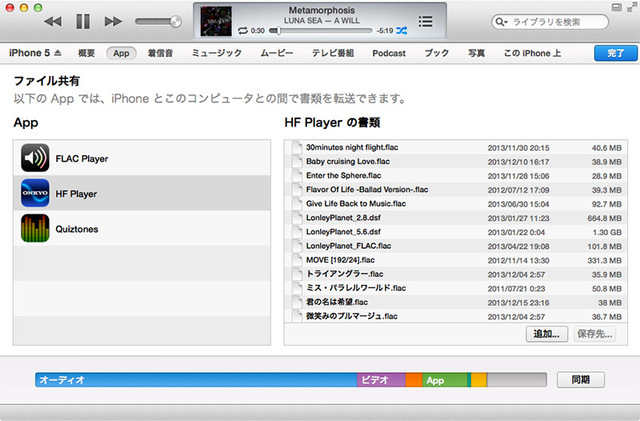Pause the current playback
This screenshot has height=421, width=640.
(x=83, y=21)
